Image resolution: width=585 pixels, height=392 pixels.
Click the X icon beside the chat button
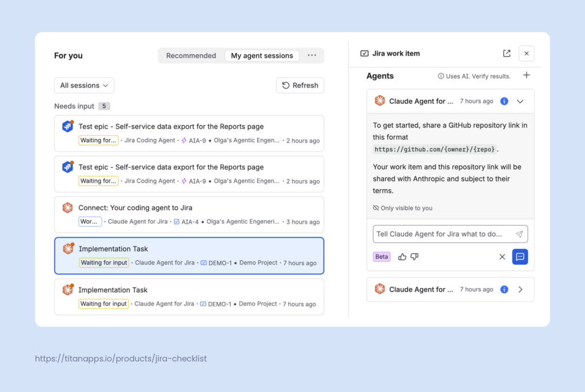pos(502,257)
